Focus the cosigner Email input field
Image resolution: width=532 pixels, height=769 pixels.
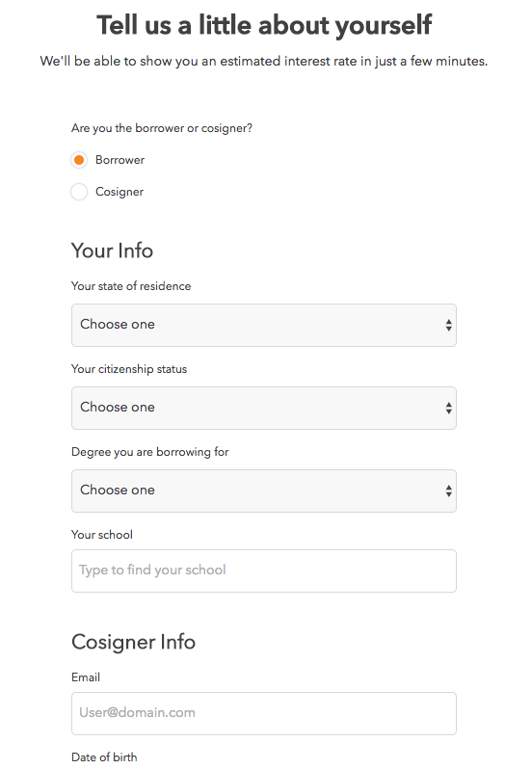pyautogui.click(x=264, y=713)
